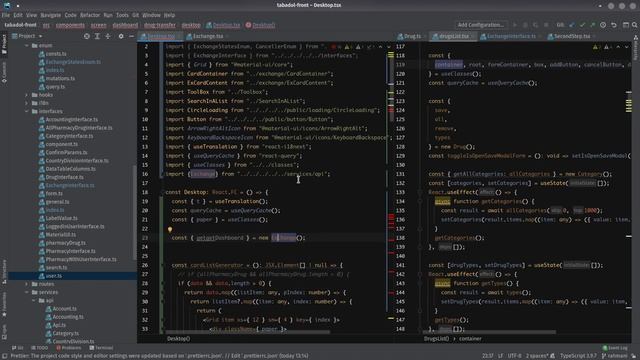Click Git Push arrow icon
640x360 pixels.
(x=593, y=25)
